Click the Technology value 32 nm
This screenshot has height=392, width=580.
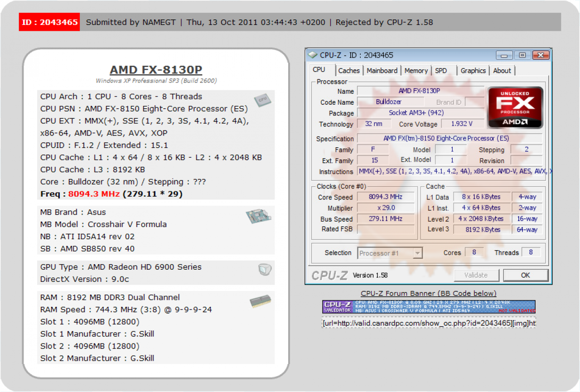coord(374,124)
